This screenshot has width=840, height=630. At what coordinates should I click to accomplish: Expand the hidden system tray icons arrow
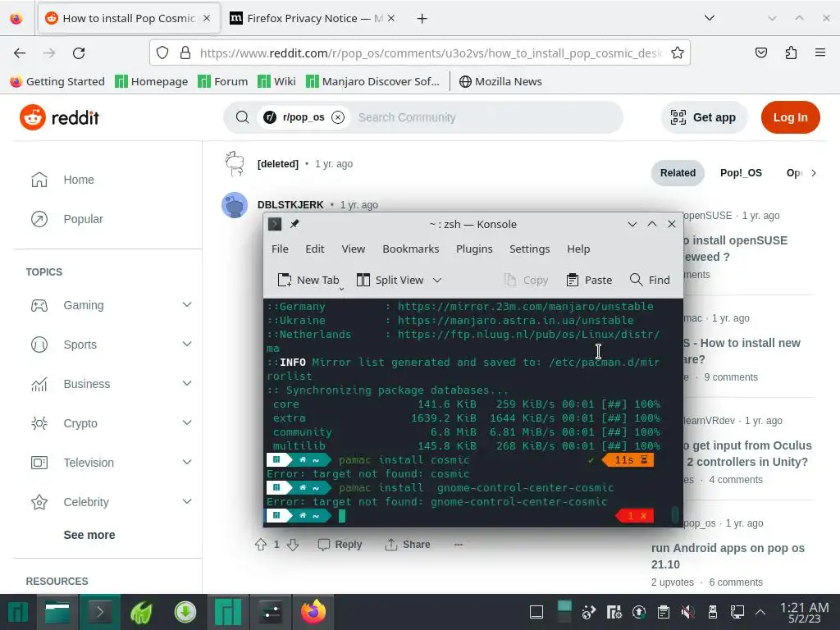click(x=760, y=612)
